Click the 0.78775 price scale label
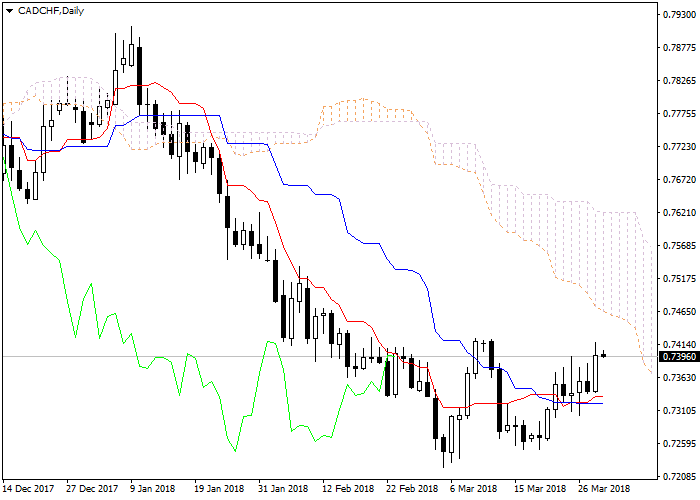700x500 pixels. (679, 48)
